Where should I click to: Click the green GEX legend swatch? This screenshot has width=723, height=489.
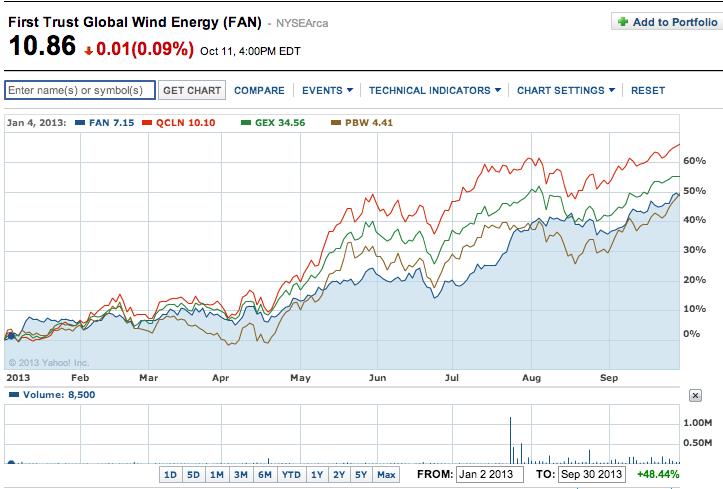point(246,123)
